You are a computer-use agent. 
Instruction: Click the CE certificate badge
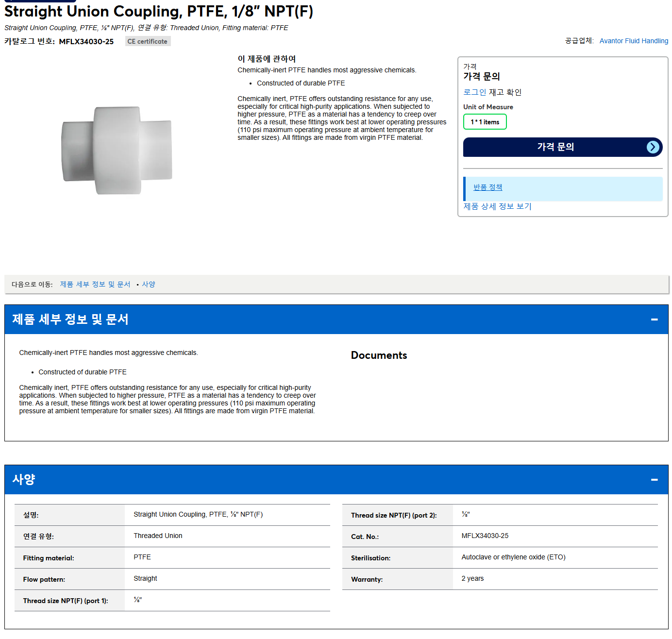tap(148, 41)
